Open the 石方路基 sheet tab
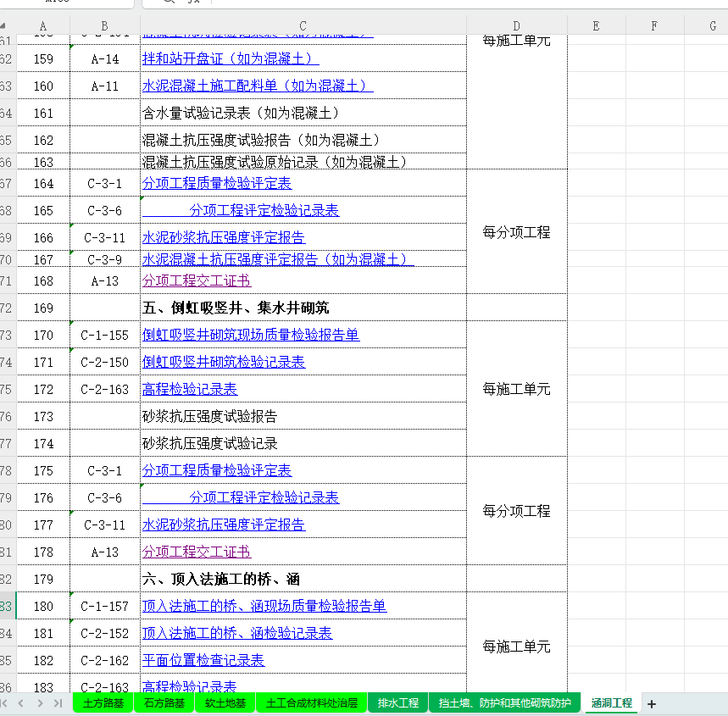This screenshot has height=716, width=728. coord(164,703)
